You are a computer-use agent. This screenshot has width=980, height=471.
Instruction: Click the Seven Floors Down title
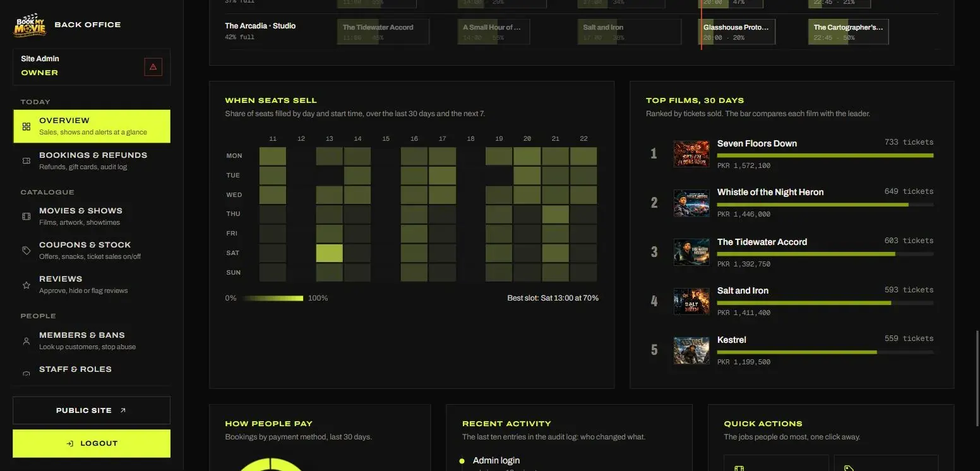(x=757, y=143)
